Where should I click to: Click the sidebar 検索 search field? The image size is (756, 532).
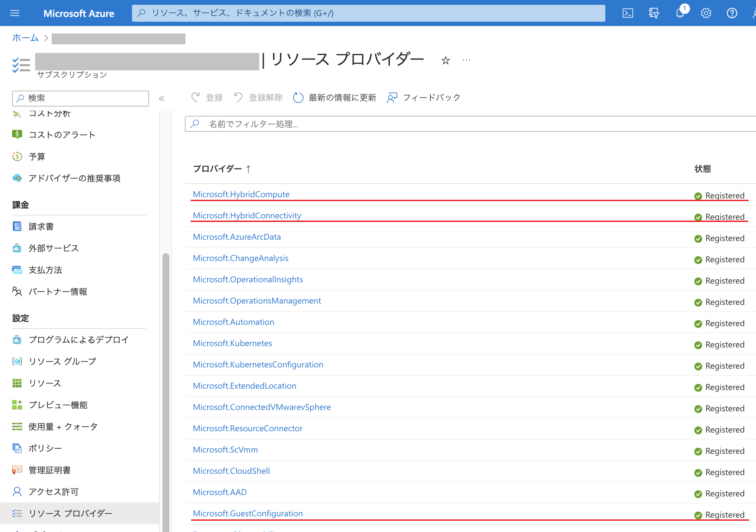pos(80,98)
